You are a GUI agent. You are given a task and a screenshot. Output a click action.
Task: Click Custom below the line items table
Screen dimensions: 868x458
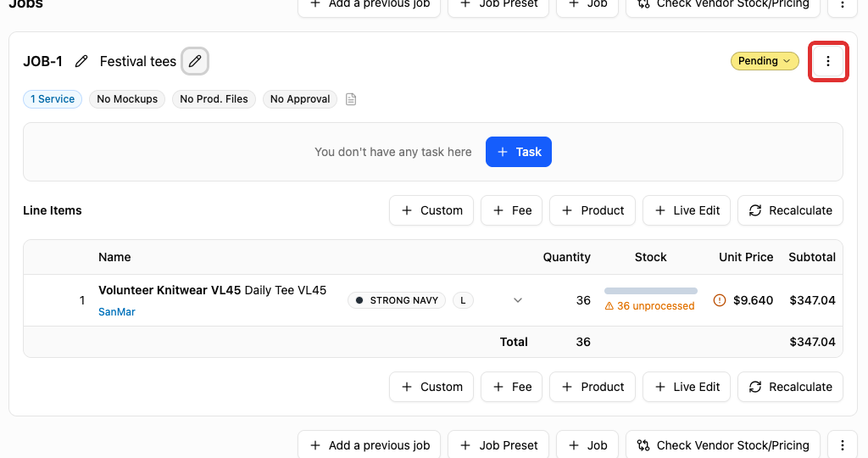pyautogui.click(x=431, y=387)
